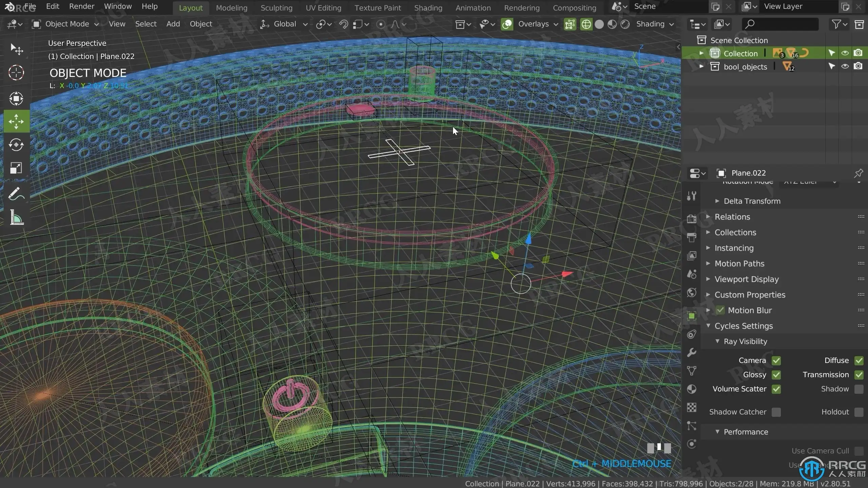Uncheck Camera ray visibility
The image size is (868, 488).
(776, 361)
